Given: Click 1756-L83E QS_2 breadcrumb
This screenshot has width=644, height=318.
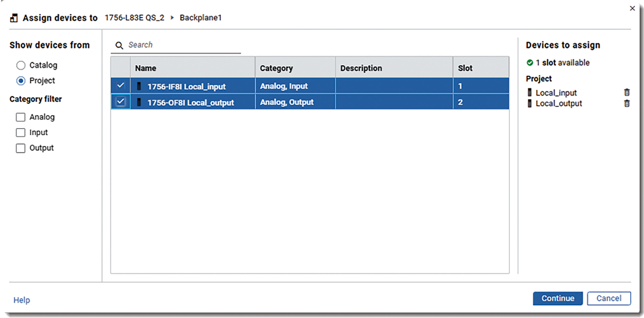Looking at the screenshot, I should [134, 18].
